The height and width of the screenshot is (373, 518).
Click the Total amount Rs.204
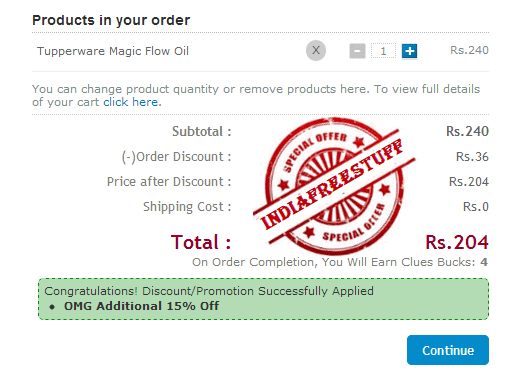pyautogui.click(x=457, y=242)
